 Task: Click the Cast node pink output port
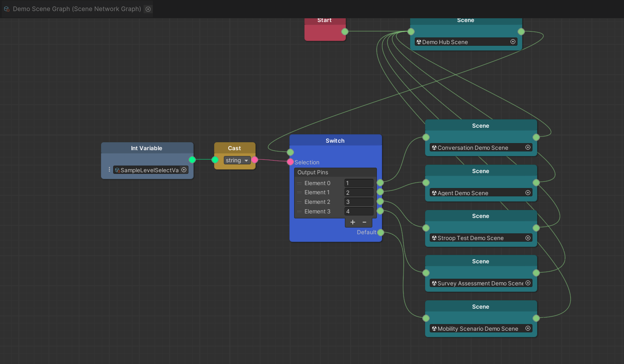point(255,160)
